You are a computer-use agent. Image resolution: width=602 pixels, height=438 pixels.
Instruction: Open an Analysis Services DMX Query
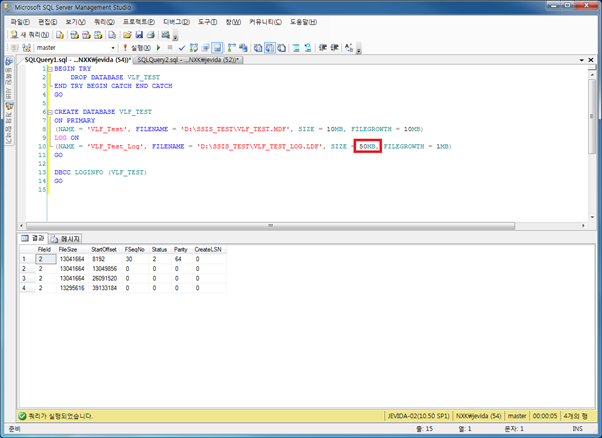tap(86, 35)
